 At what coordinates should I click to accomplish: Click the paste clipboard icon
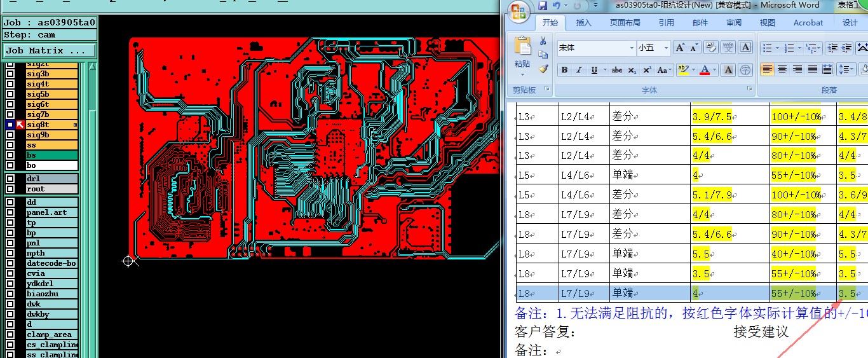point(522,46)
